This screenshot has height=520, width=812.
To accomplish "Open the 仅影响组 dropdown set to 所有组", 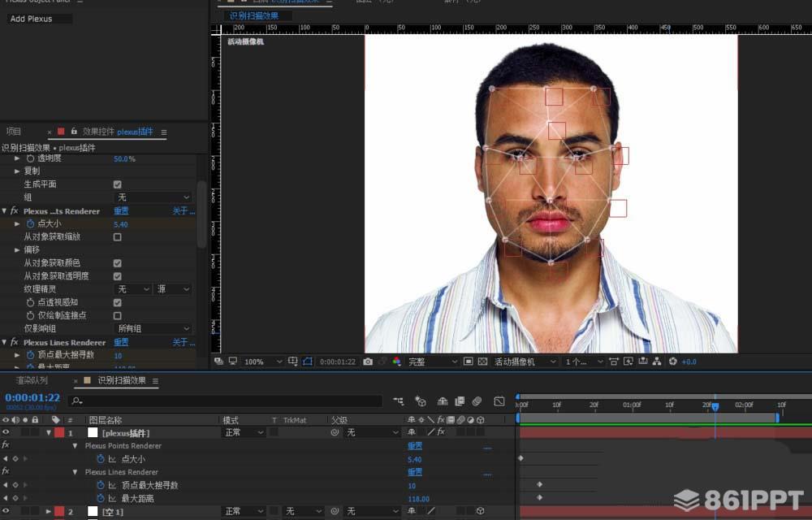I will pyautogui.click(x=153, y=328).
